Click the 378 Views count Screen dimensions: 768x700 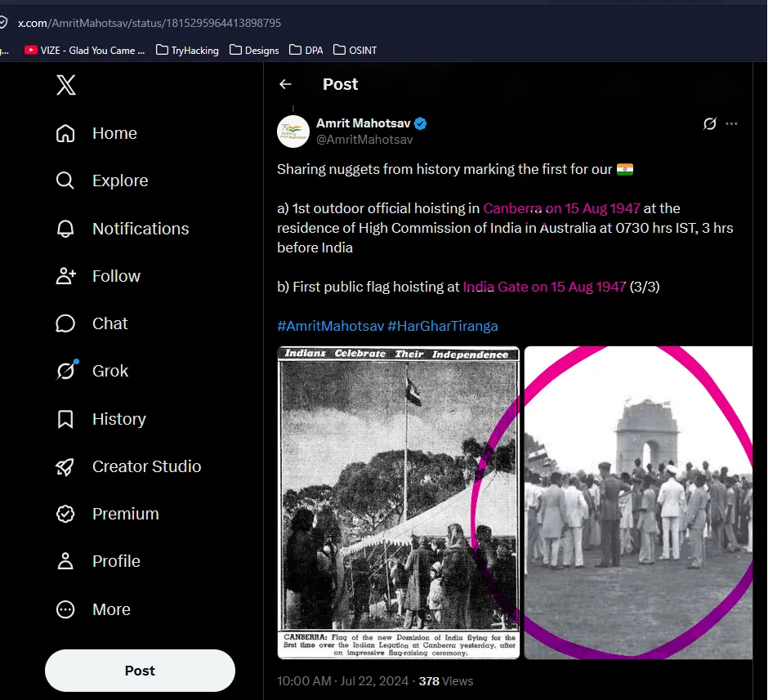446,681
